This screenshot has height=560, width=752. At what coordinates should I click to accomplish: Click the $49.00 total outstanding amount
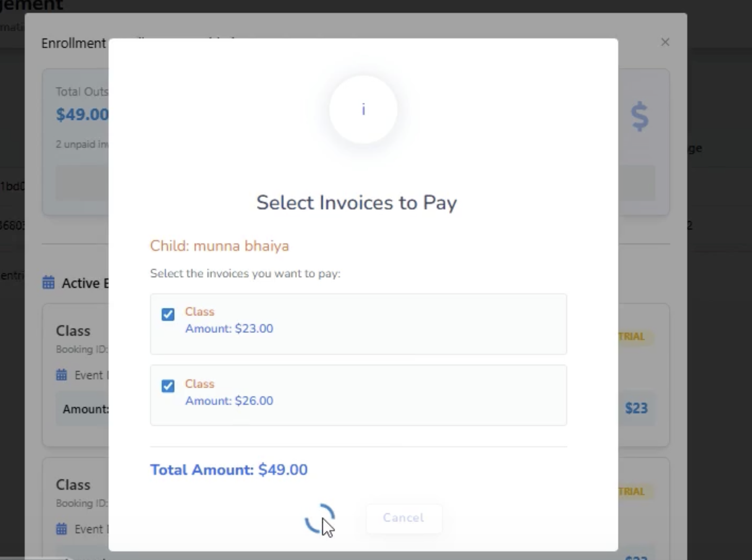point(82,115)
